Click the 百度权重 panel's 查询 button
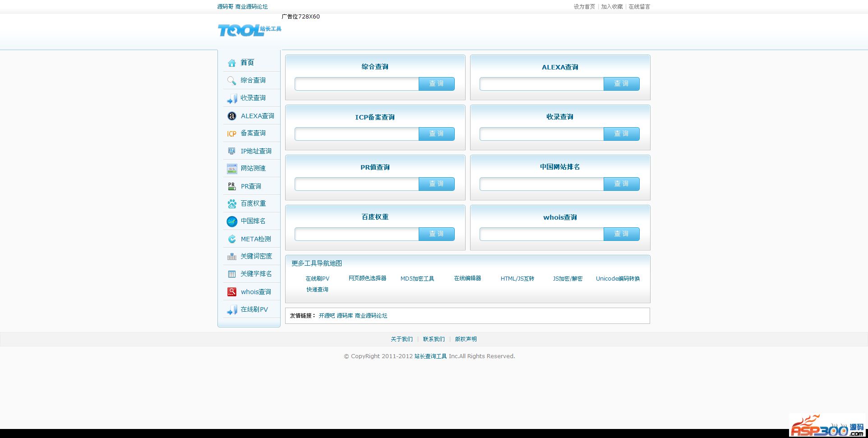The width and height of the screenshot is (868, 438). [x=436, y=234]
